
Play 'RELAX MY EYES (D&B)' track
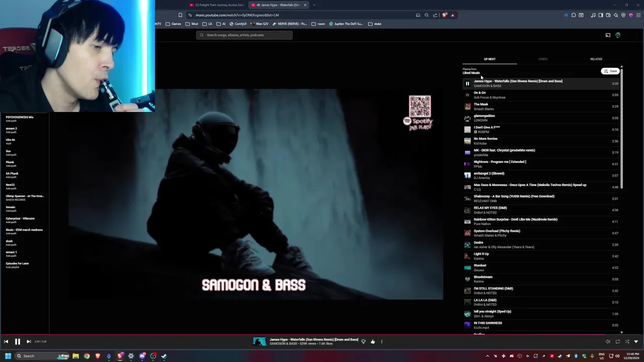pos(541,210)
